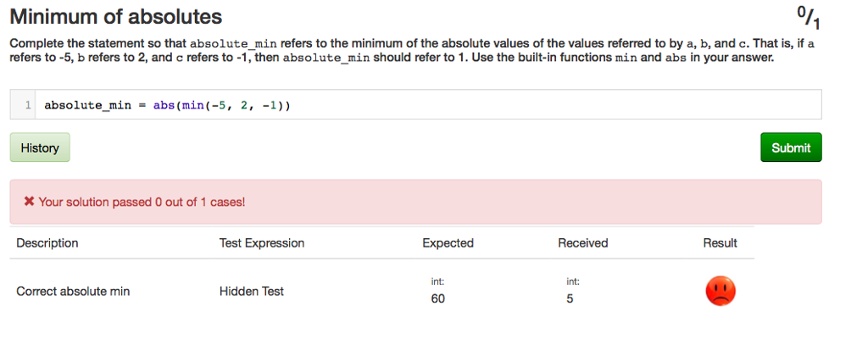This screenshot has height=356, width=868.
Task: Click the red sad face result icon
Action: coord(721,291)
